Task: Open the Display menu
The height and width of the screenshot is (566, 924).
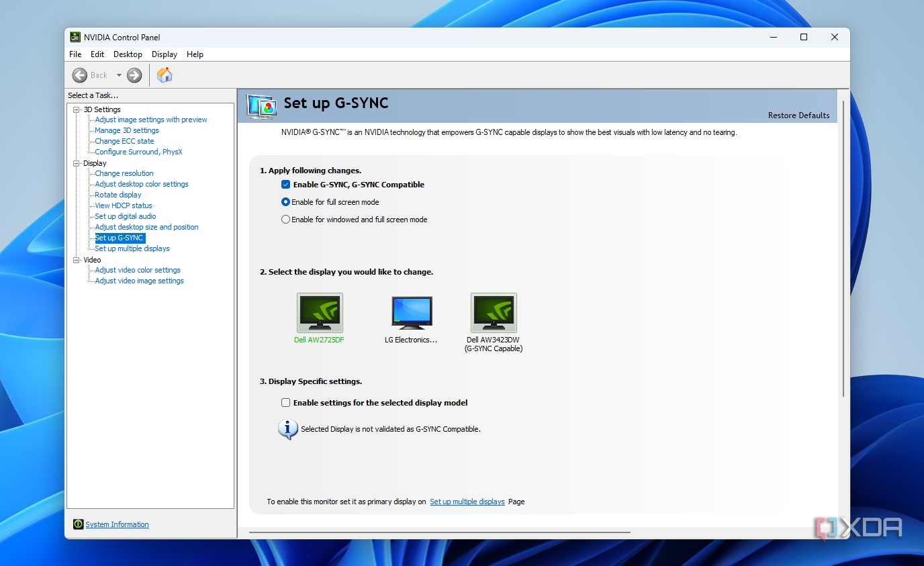Action: click(164, 54)
